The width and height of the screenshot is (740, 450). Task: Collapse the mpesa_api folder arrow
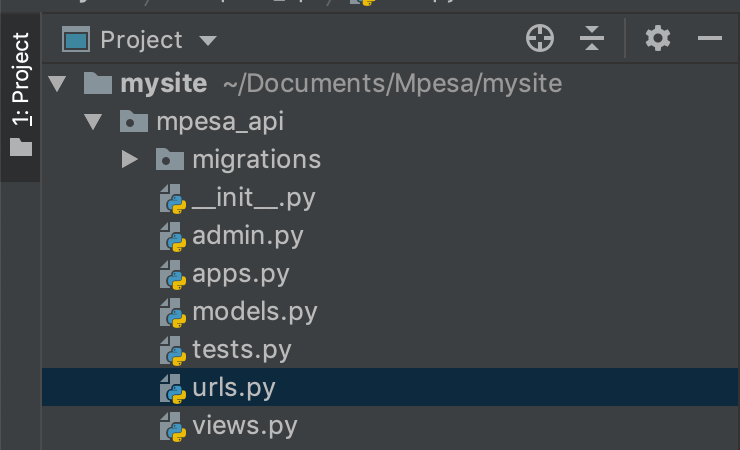93,122
